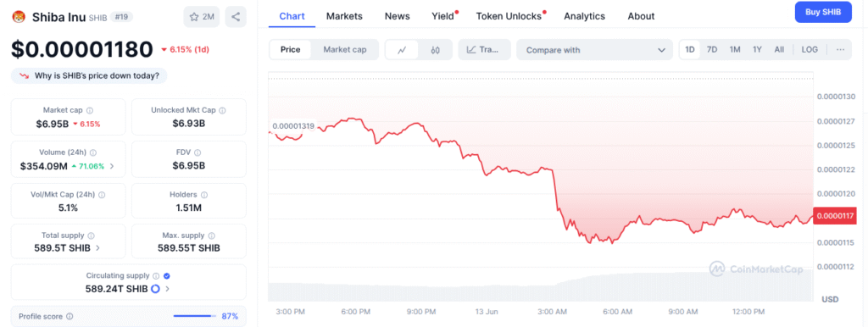This screenshot has height=327, width=868.
Task: Click the circulating supply verified badge
Action: (x=167, y=275)
